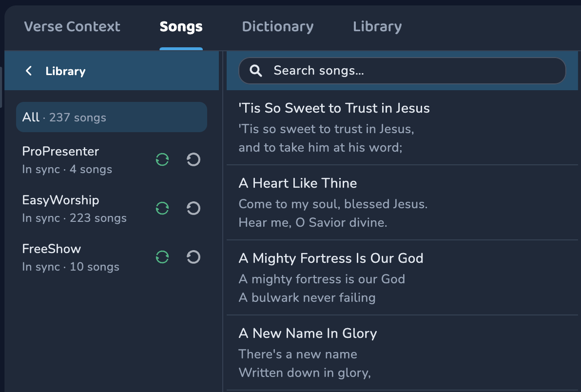Select the Songs tab

click(x=181, y=27)
